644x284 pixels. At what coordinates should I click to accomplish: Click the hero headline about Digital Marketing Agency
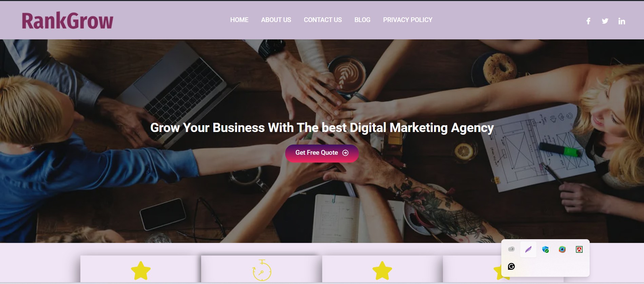coord(322,128)
